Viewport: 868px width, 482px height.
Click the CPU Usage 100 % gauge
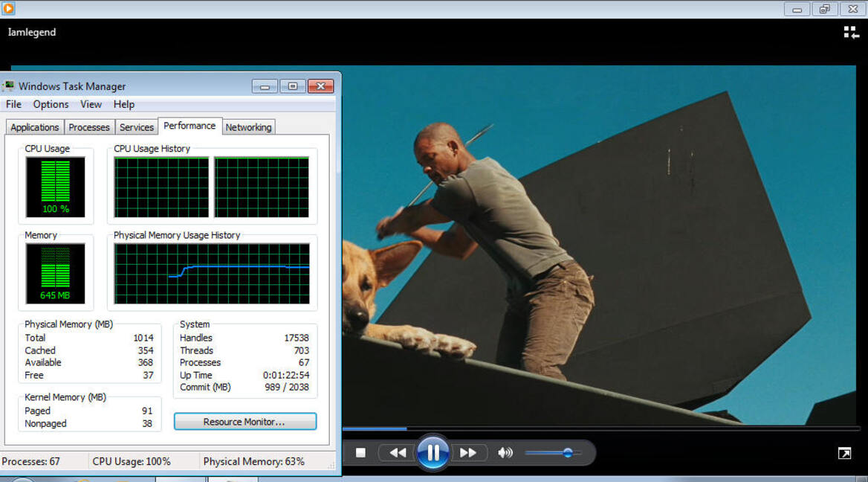(x=55, y=187)
